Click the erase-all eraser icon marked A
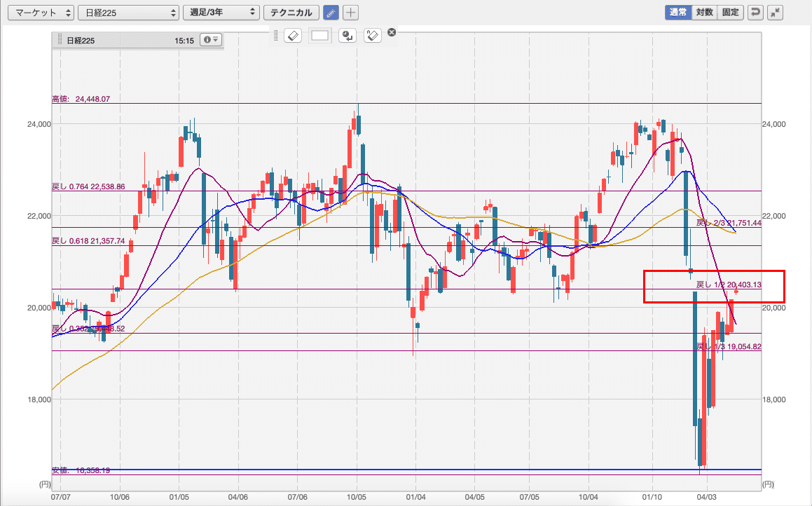This screenshot has height=506, width=812. 373,36
